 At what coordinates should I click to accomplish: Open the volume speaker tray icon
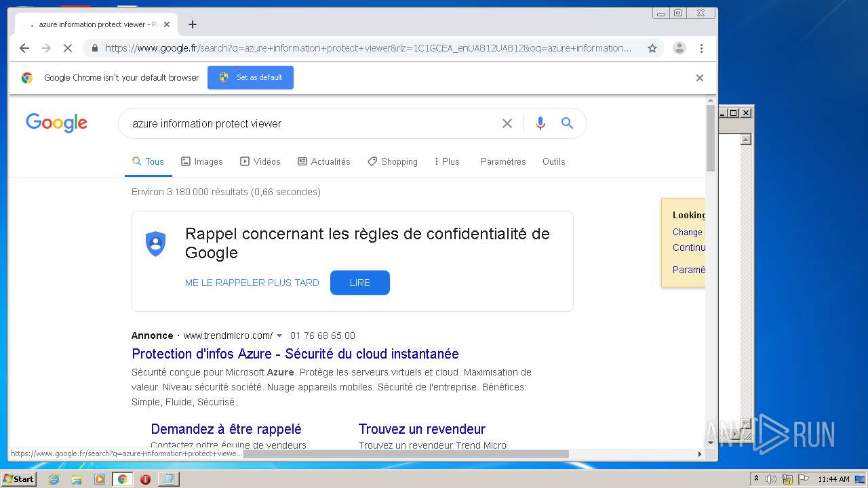coord(771,479)
